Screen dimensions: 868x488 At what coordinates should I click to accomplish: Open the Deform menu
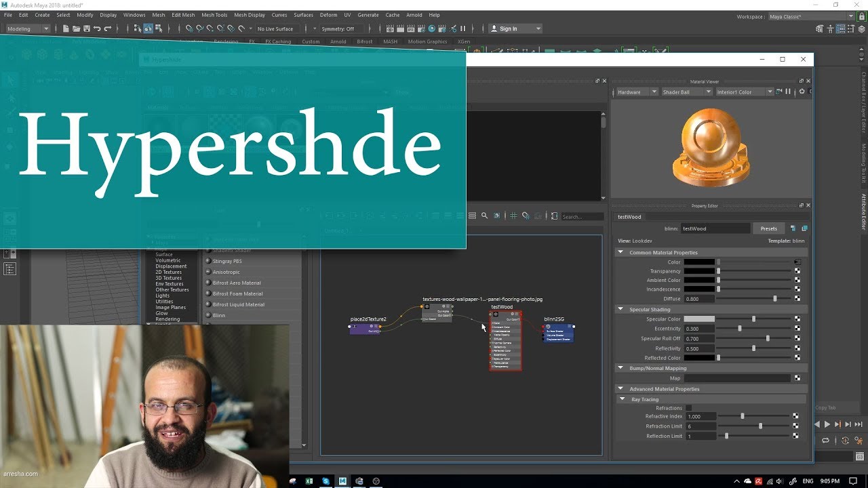tap(328, 15)
